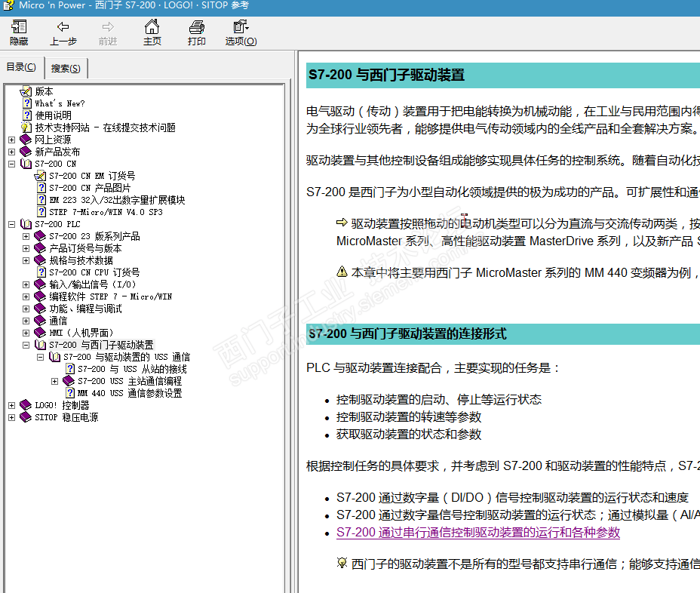Screen dimensions: 700x593
Task: Expand the 编程软件 STEP 7 - Micro/WIN node
Action: pyautogui.click(x=26, y=296)
